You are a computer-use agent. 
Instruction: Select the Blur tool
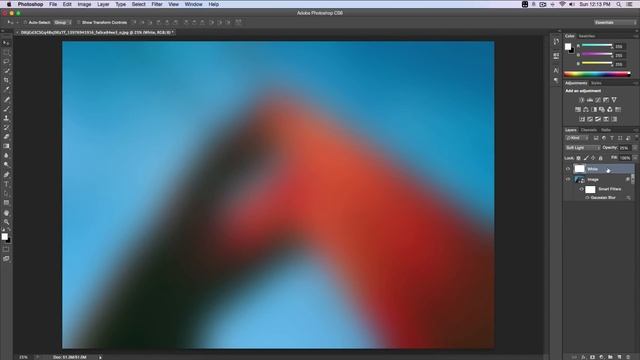click(x=6, y=156)
